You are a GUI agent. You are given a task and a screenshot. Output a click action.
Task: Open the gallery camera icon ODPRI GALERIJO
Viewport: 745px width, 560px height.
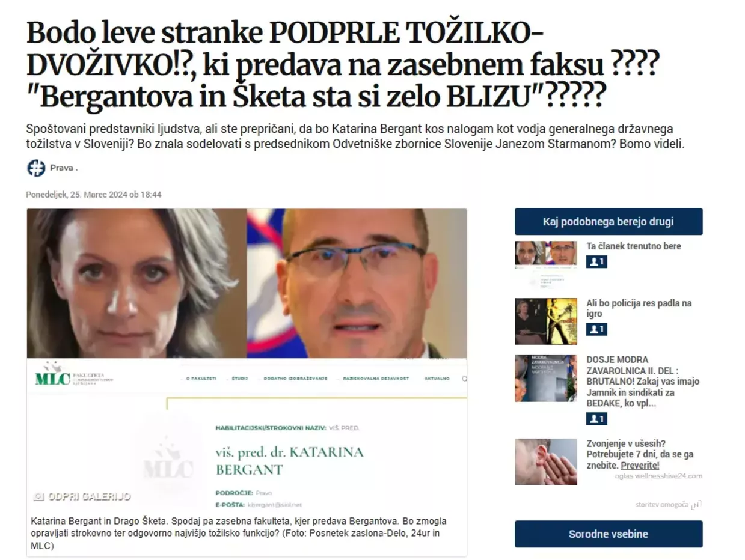click(39, 496)
